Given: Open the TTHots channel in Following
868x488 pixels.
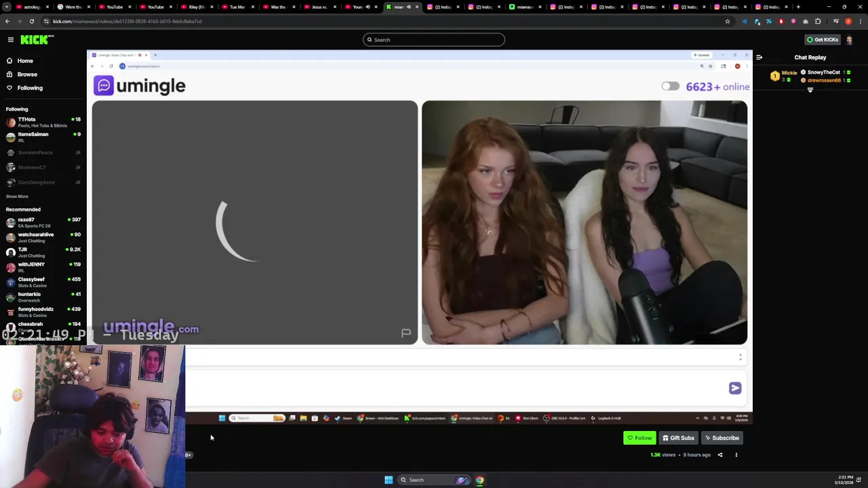Looking at the screenshot, I should 43,122.
